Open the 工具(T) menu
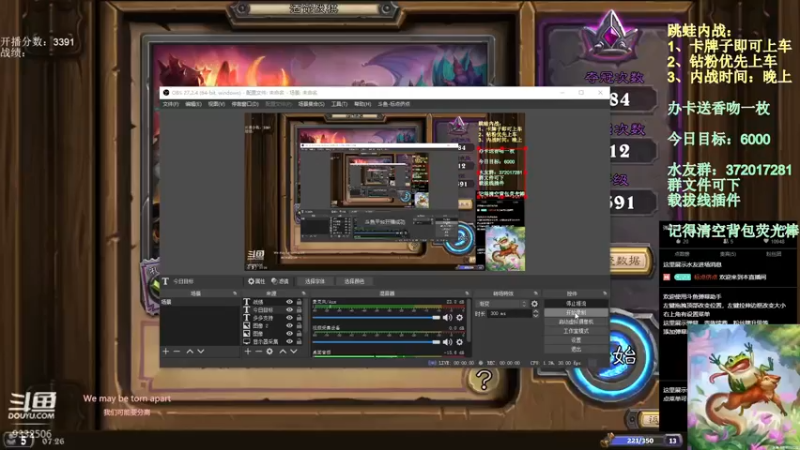 tap(339, 104)
